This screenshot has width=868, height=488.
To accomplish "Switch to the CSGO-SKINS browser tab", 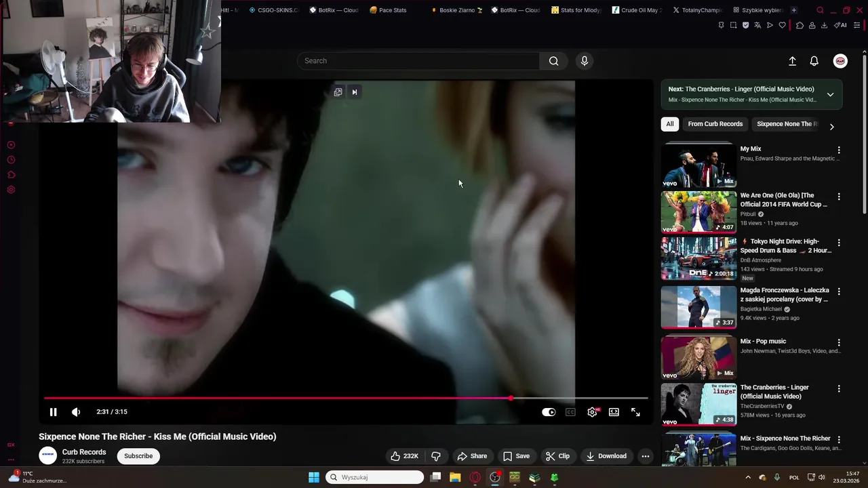I will [x=274, y=10].
